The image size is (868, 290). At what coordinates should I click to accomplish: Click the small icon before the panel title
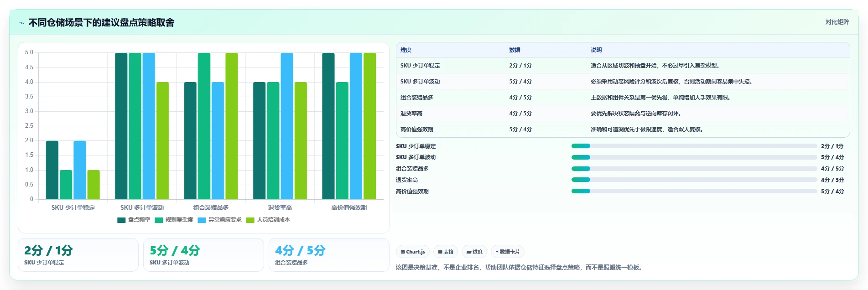(21, 23)
